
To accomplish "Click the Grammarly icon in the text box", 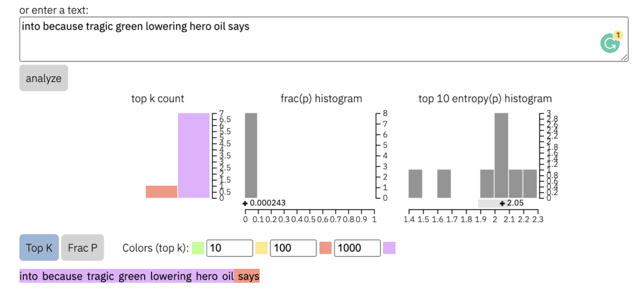I will (610, 43).
